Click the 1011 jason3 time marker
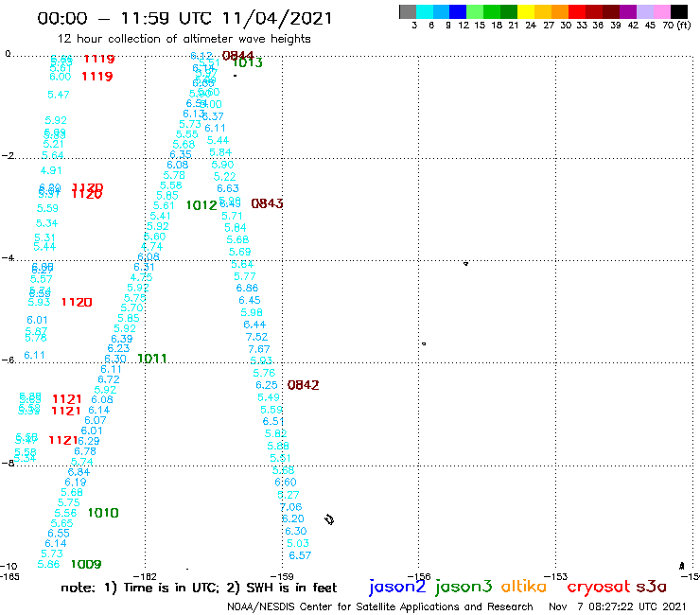Viewport: 700px width, 615px height. click(152, 359)
